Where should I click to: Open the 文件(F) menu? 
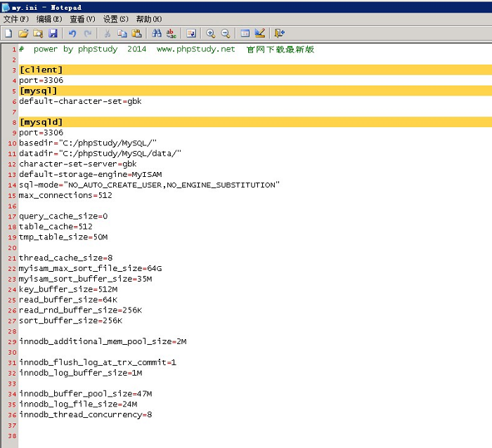(x=16, y=20)
